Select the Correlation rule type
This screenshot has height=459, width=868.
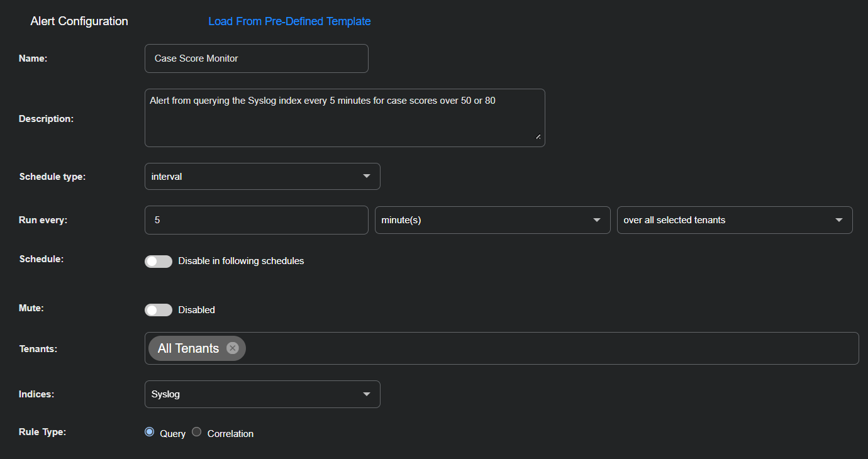click(197, 432)
